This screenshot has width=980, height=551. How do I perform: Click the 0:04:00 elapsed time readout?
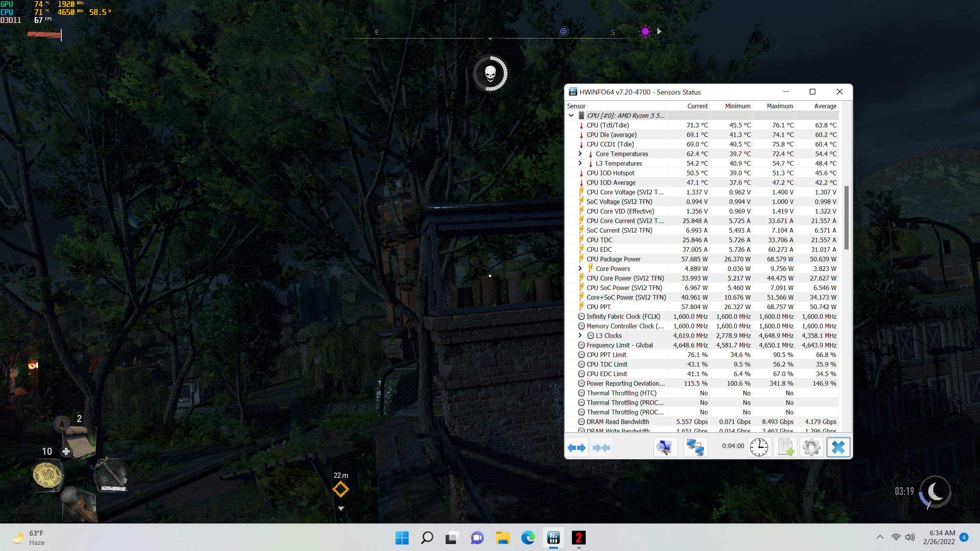point(733,446)
